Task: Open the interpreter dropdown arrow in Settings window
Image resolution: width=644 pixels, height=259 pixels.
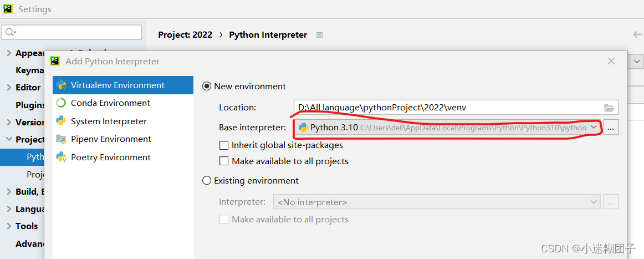Action: pos(637,61)
